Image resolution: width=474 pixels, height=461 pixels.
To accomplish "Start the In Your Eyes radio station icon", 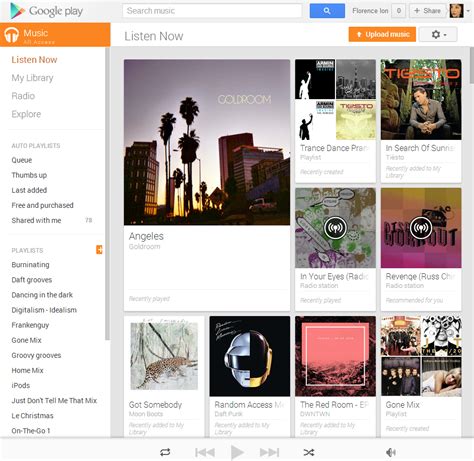I will [x=335, y=228].
